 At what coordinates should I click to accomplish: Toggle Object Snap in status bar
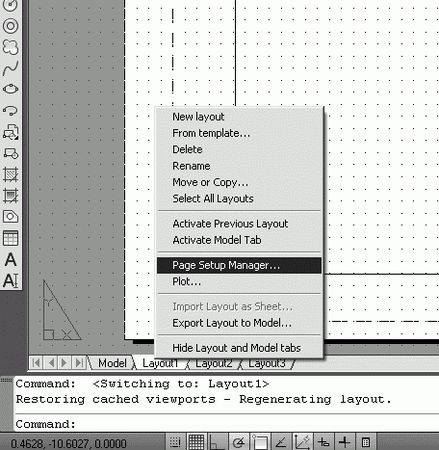pos(259,442)
